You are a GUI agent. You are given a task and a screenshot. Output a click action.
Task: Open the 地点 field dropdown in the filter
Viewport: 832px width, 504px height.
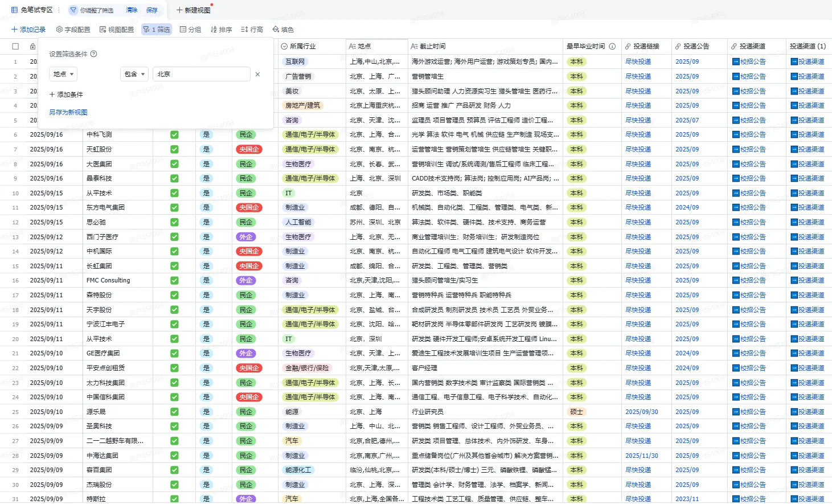[x=63, y=74]
